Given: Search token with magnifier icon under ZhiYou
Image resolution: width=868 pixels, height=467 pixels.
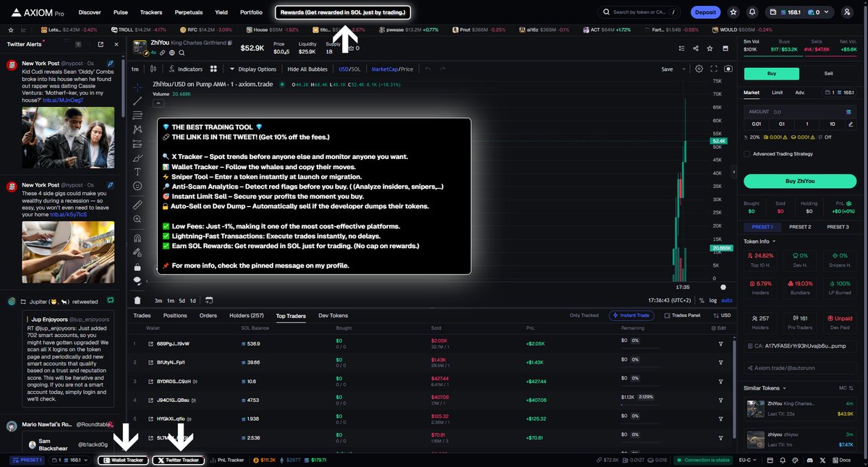Looking at the screenshot, I should click(181, 53).
